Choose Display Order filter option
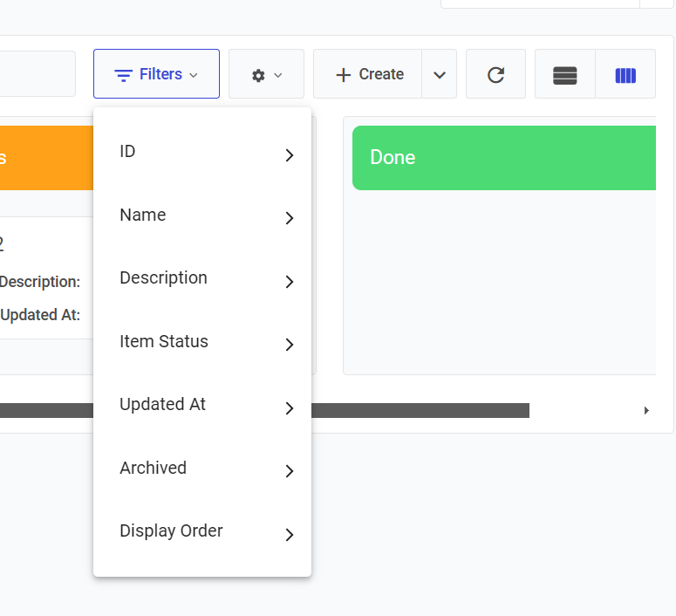The width and height of the screenshot is (676, 616). (201, 531)
